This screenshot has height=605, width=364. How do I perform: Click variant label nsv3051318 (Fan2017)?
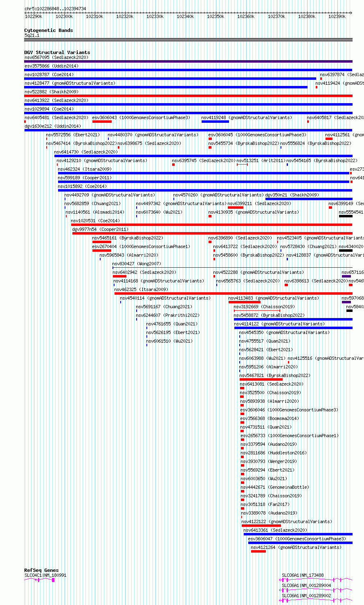click(265, 505)
